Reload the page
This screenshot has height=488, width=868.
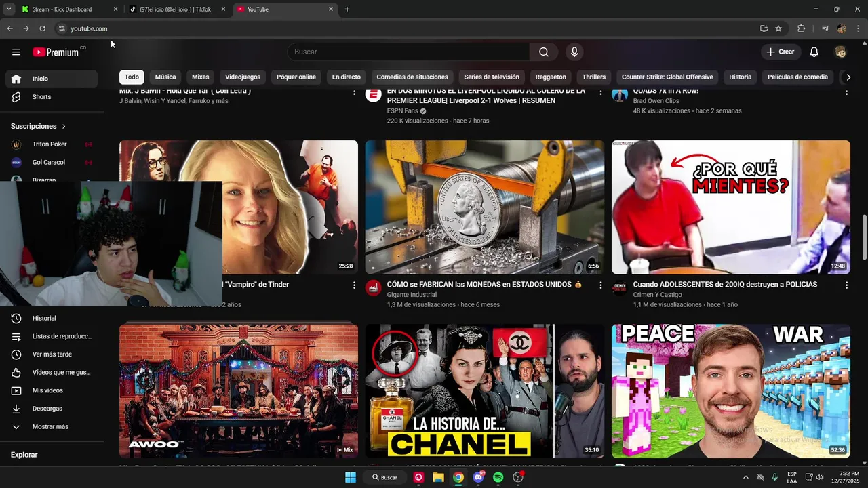(x=42, y=28)
